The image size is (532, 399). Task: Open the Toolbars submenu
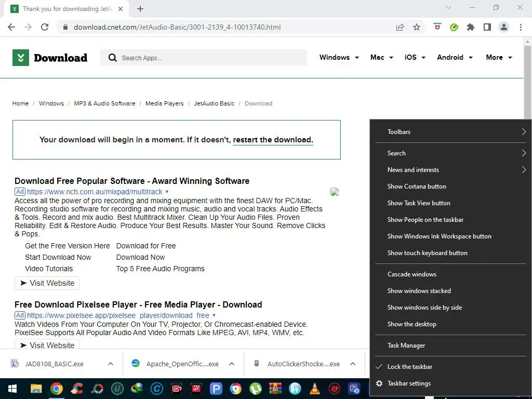450,131
